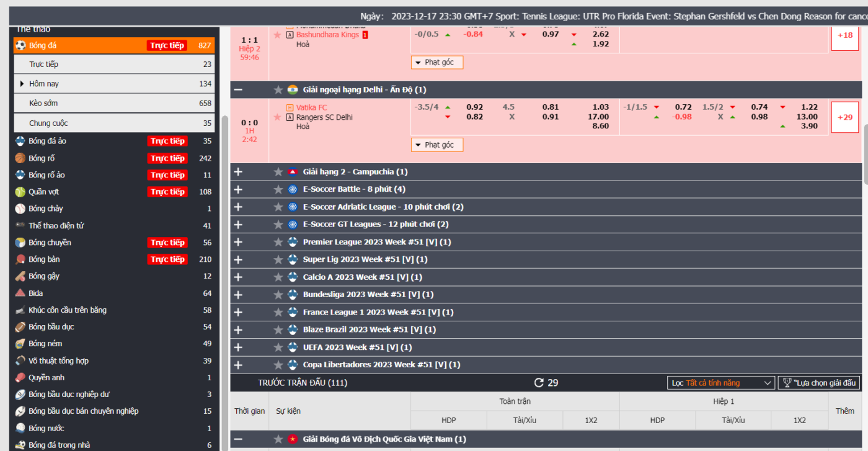Click the refresh icon beside number 29

pos(539,383)
